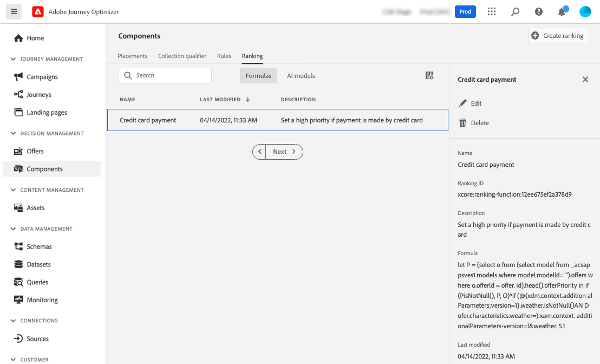600x364 pixels.
Task: Open the Collection qualifier tab
Action: [x=182, y=56]
